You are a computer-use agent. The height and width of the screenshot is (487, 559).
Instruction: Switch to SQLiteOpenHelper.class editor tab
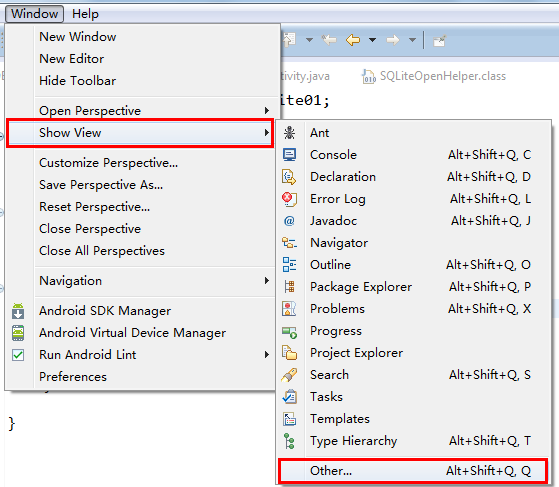coord(434,76)
